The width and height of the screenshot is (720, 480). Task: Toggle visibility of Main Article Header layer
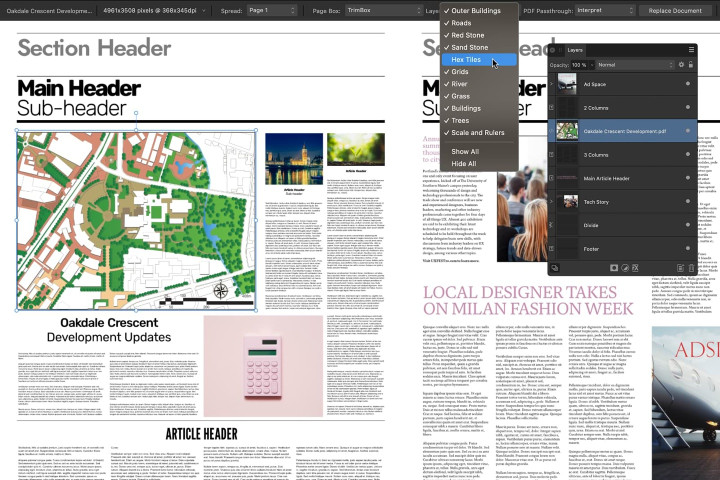tap(688, 178)
